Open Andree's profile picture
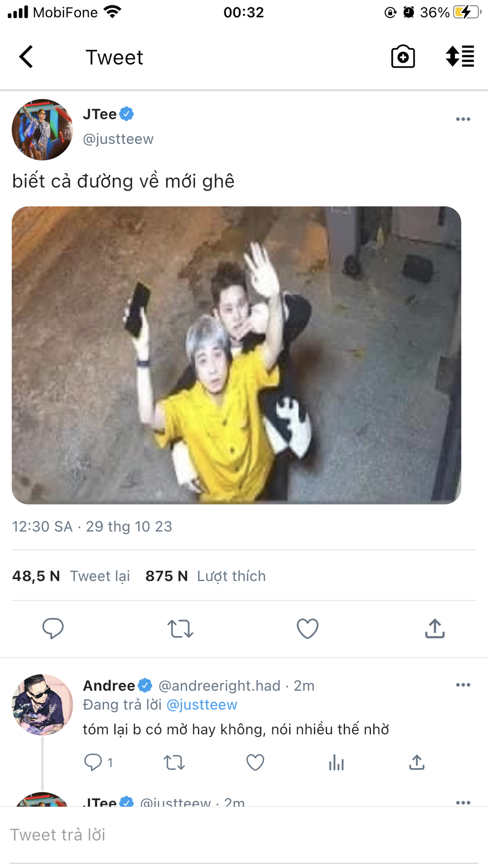488x868 pixels. [x=42, y=704]
